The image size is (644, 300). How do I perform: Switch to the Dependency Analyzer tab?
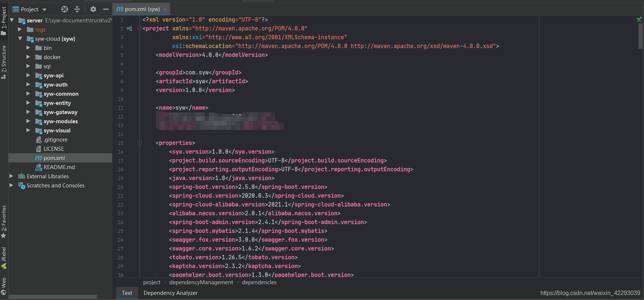[x=170, y=293]
